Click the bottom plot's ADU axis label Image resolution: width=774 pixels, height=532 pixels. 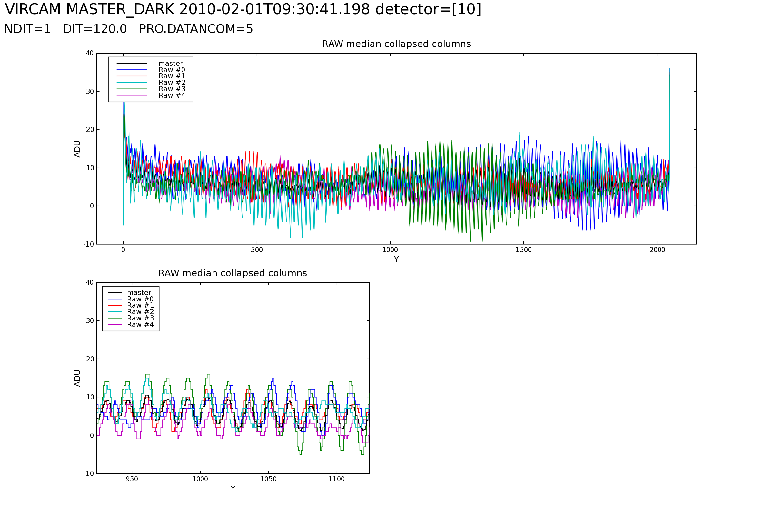tap(77, 378)
